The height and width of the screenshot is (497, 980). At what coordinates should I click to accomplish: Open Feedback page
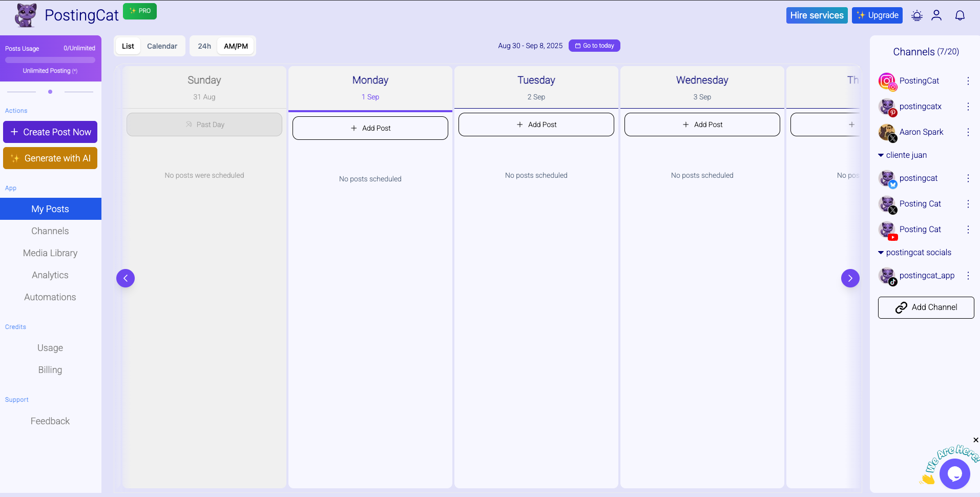click(x=50, y=421)
